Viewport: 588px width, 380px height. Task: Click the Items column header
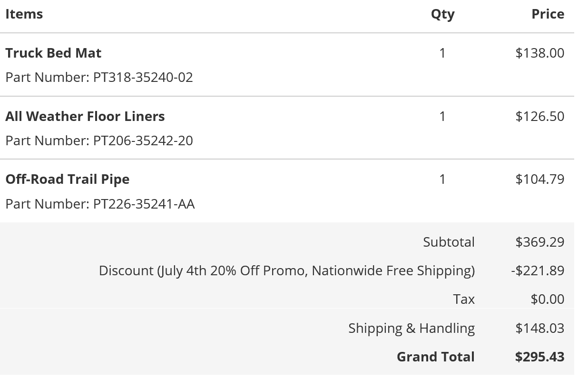(x=24, y=14)
